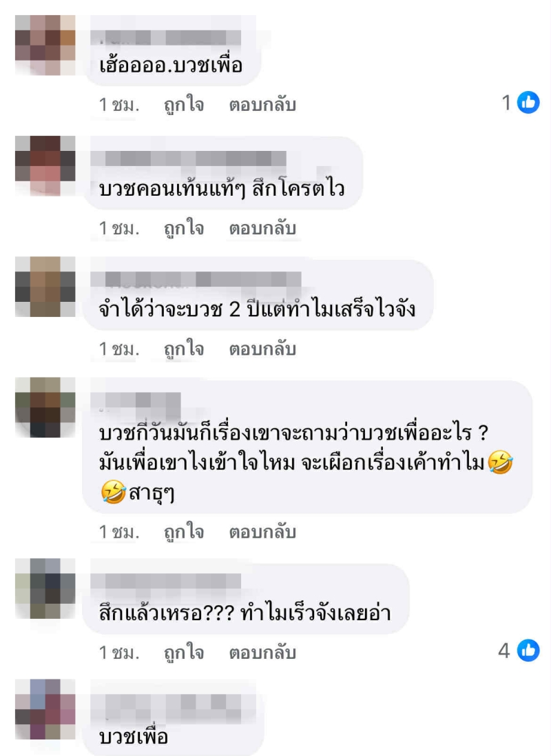The width and height of the screenshot is (551, 756).
Task: Open the last commenter's profile picture
Action: click(45, 709)
